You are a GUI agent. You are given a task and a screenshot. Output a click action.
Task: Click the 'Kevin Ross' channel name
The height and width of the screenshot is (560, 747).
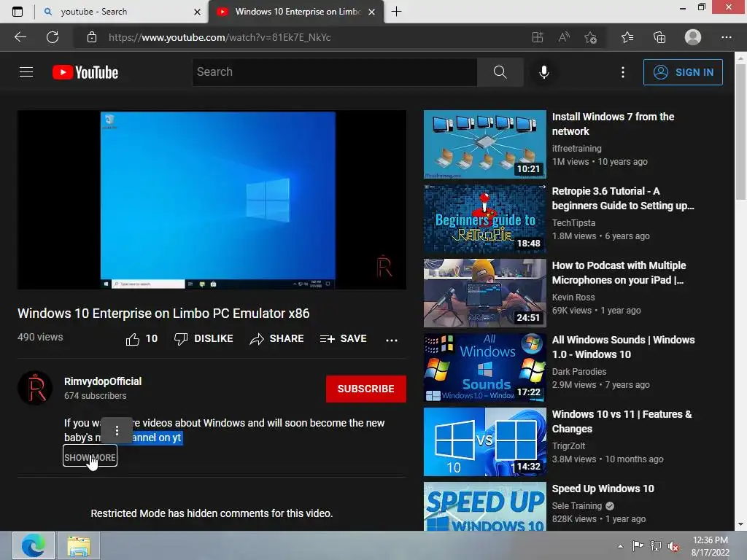click(x=573, y=297)
